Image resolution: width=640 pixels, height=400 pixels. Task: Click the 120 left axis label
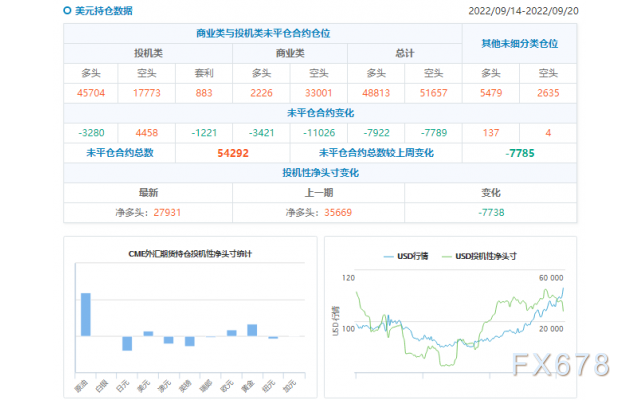click(x=348, y=278)
